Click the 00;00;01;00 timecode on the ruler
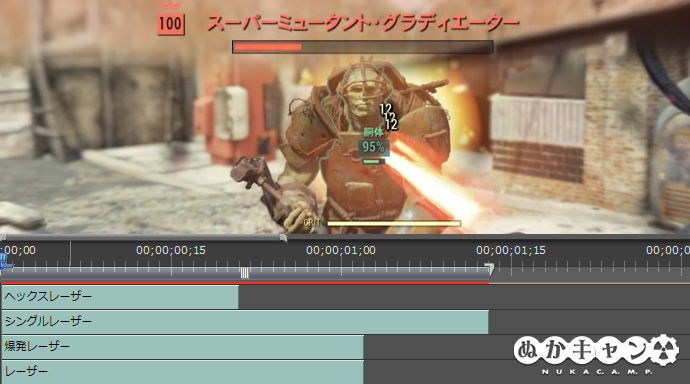The image size is (690, 384). click(341, 250)
